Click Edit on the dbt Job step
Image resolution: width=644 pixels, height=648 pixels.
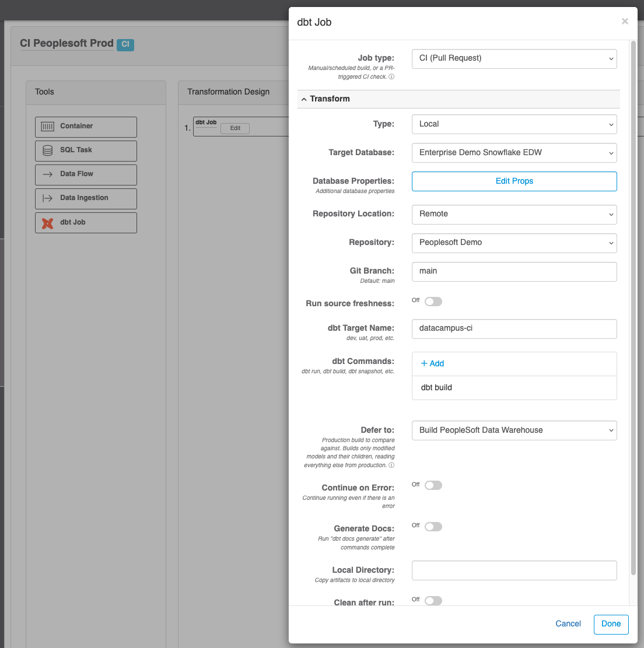click(235, 128)
